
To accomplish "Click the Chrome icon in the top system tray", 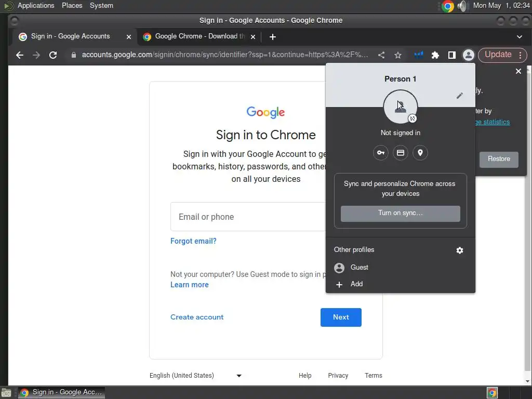I will pos(448,6).
